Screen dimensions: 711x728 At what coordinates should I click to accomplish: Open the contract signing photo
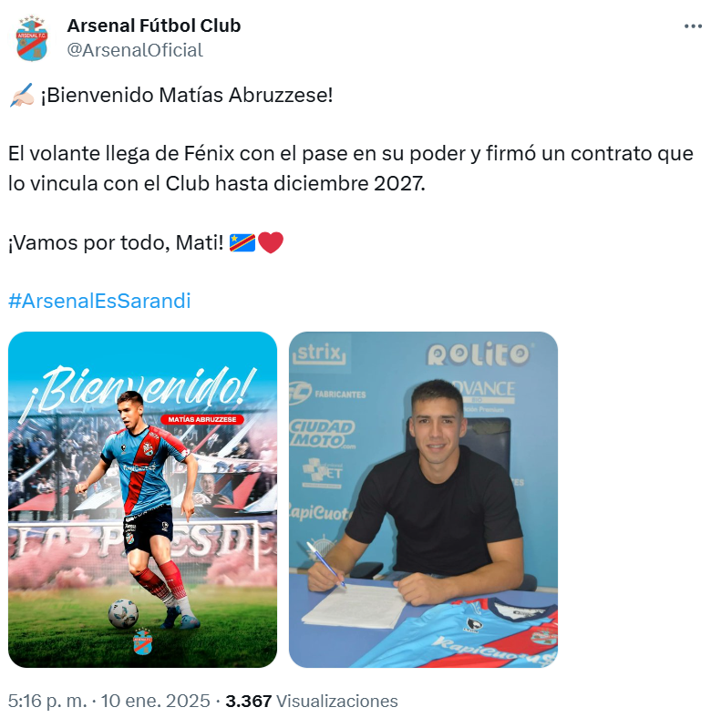click(423, 499)
